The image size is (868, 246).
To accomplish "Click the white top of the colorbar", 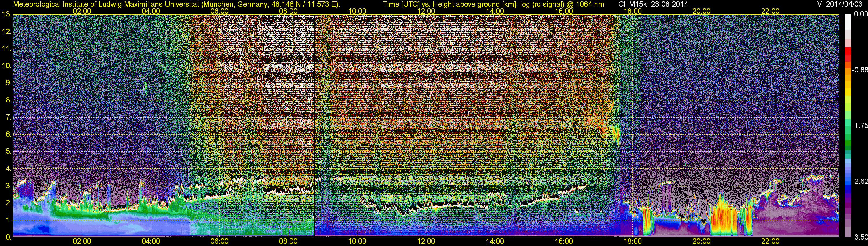I will point(848,21).
